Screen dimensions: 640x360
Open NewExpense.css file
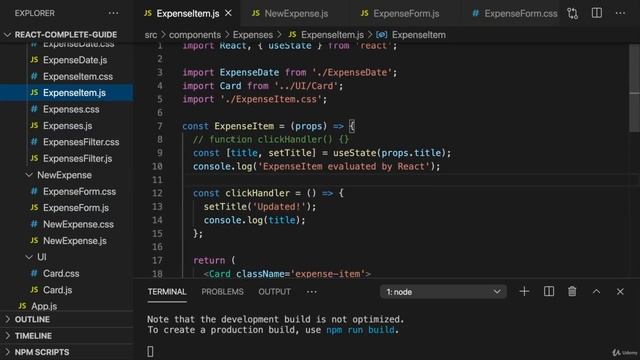(78, 224)
